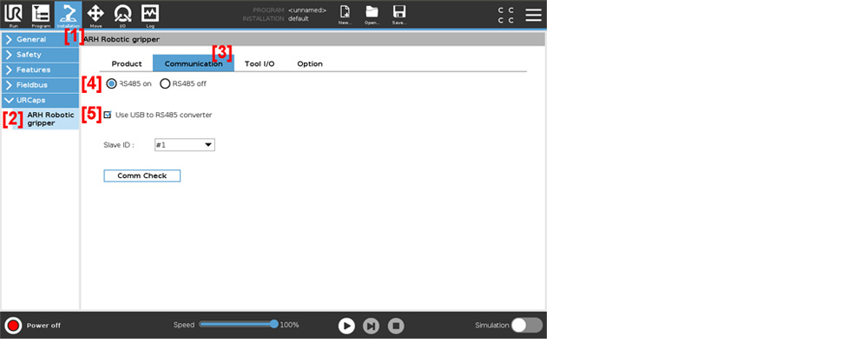Switch to the Program icon
Viewport: 868px width, 343px height.
pyautogui.click(x=41, y=15)
